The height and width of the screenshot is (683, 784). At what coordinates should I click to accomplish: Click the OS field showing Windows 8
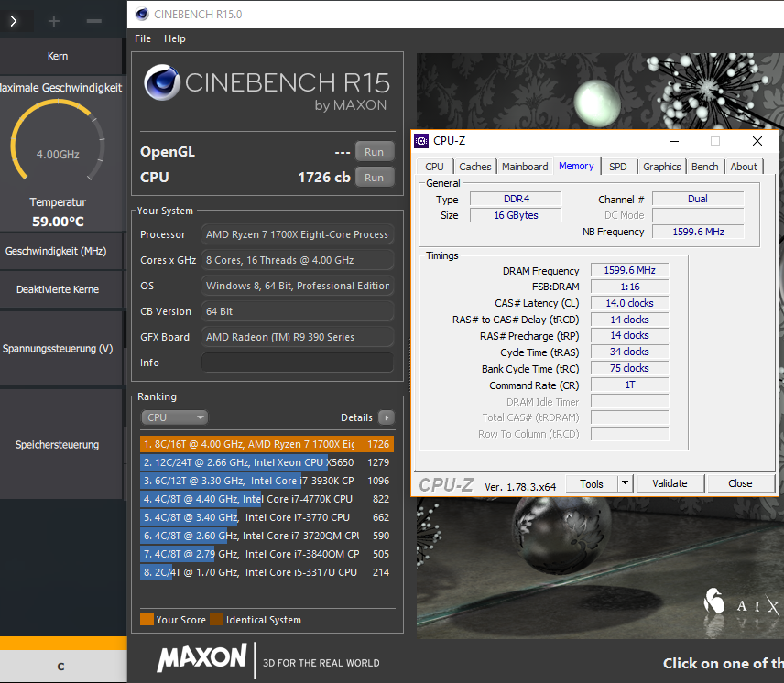coord(298,286)
